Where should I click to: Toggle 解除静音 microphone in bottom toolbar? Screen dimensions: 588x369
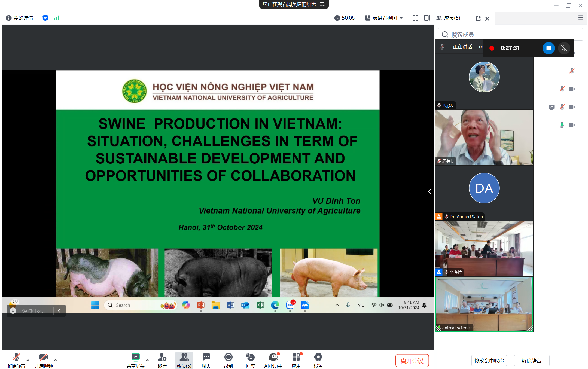16,357
